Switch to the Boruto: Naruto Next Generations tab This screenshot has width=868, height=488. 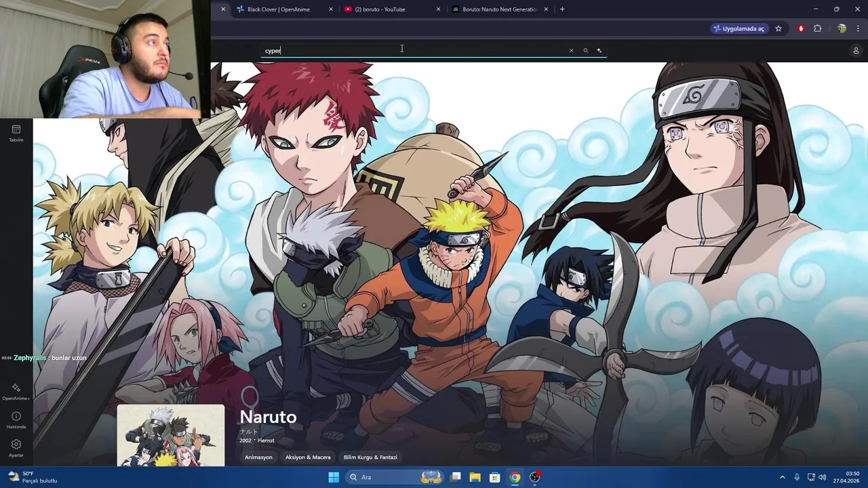coord(500,9)
